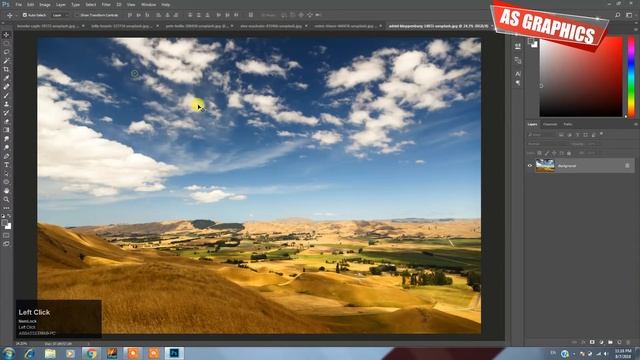Click the Lock transparent pixels icon
Screen dimensions: 640x360
pyautogui.click(x=539, y=153)
